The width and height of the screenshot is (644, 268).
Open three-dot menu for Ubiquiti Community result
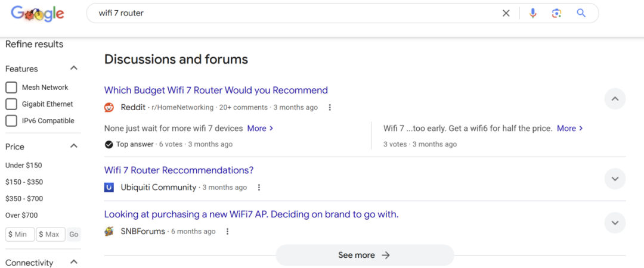pyautogui.click(x=259, y=188)
